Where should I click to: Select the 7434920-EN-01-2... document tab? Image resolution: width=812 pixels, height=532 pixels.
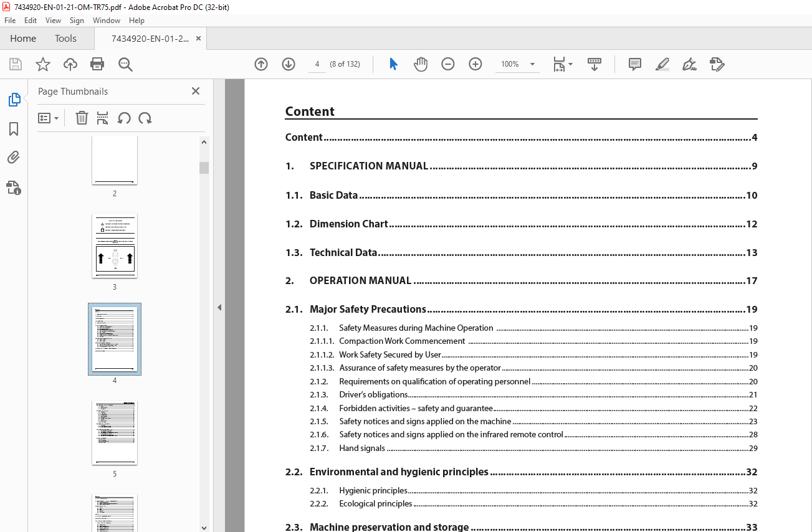(x=150, y=39)
